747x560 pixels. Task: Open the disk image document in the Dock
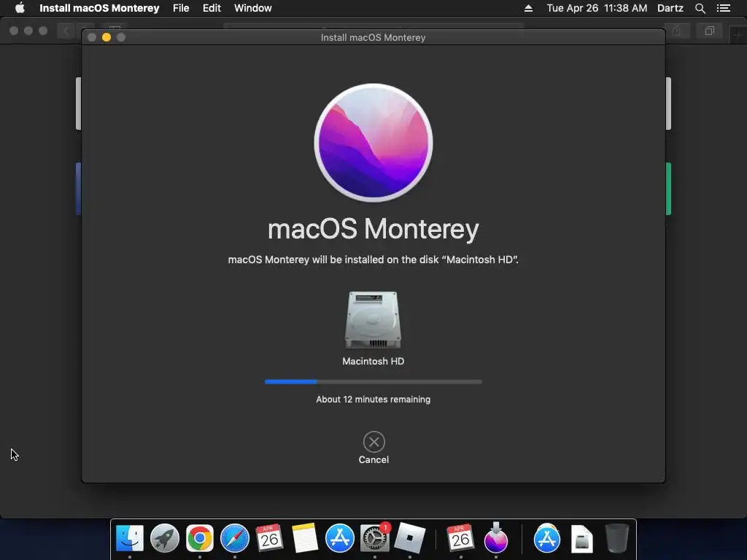pyautogui.click(x=581, y=538)
